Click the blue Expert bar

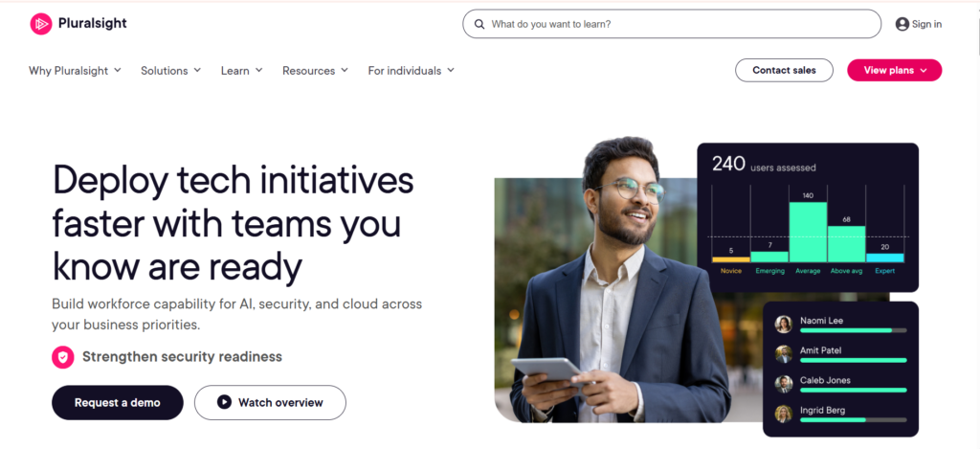pyautogui.click(x=885, y=258)
